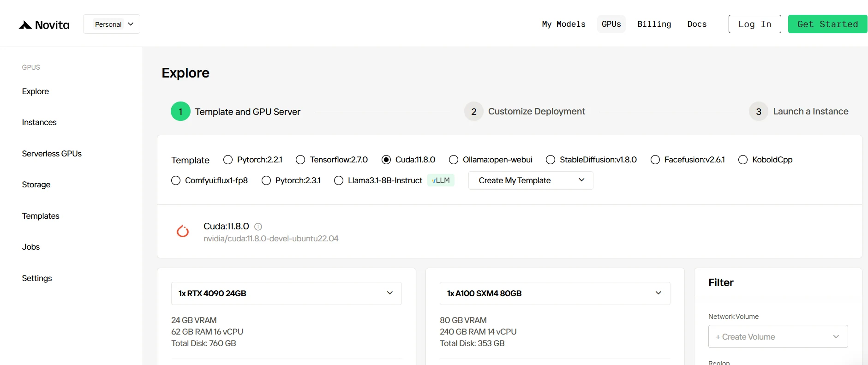Viewport: 868px width, 365px height.
Task: Click the nvidia/cuda:11.8.0-devel-ubuntu22.04 image name
Action: (271, 239)
